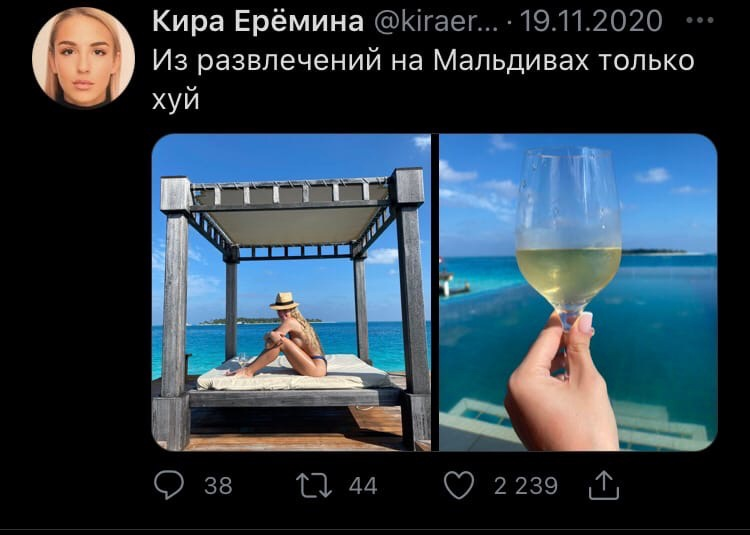Like the tweet with the heart icon
Screen dimensions: 750x535
[x=459, y=485]
